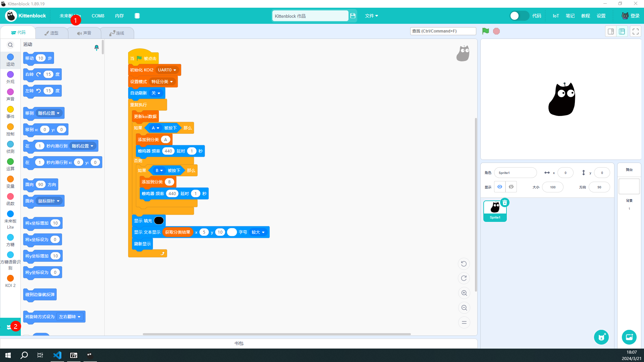Save the project with floppy disk icon
The height and width of the screenshot is (362, 644).
click(x=353, y=16)
